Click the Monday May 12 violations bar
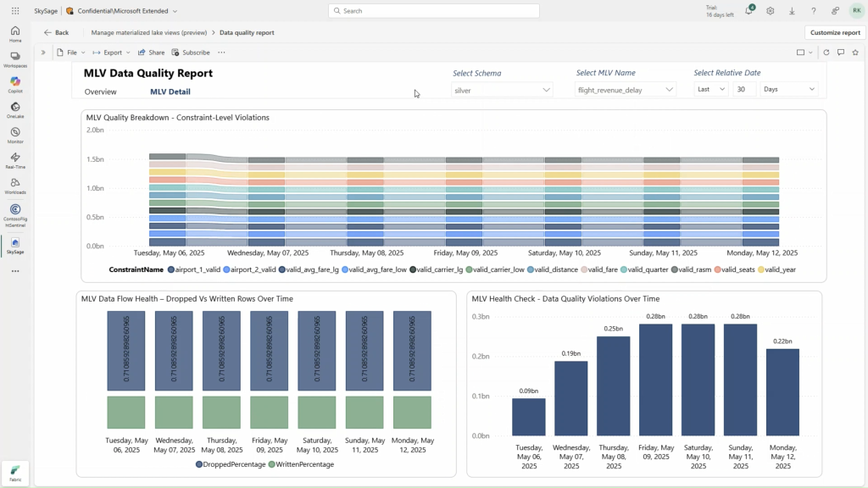Image resolution: width=868 pixels, height=488 pixels. (782, 392)
